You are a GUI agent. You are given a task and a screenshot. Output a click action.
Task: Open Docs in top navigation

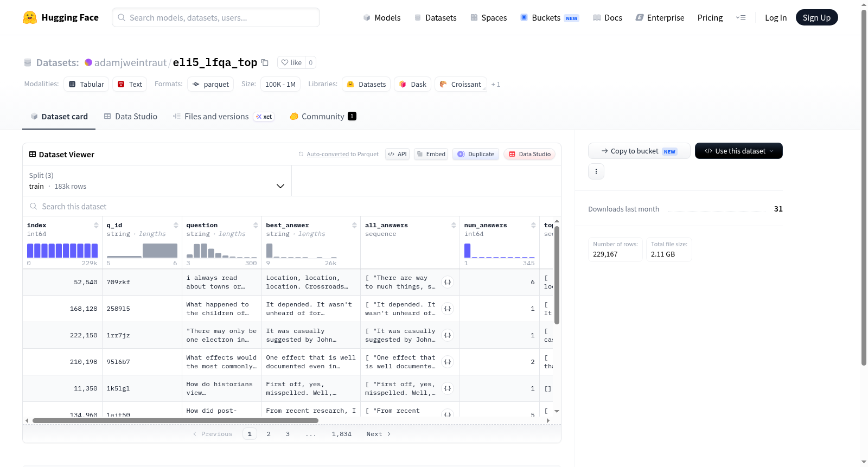tap(608, 17)
